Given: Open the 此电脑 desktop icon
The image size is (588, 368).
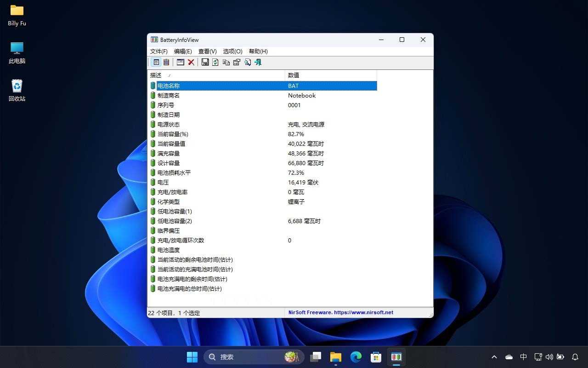Looking at the screenshot, I should pyautogui.click(x=17, y=52).
